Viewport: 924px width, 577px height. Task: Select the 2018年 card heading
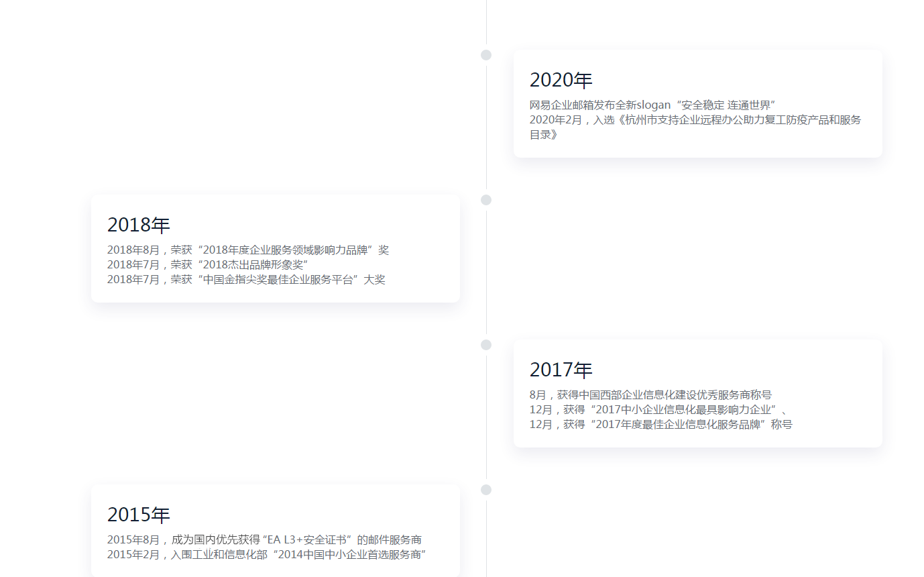coord(138,225)
